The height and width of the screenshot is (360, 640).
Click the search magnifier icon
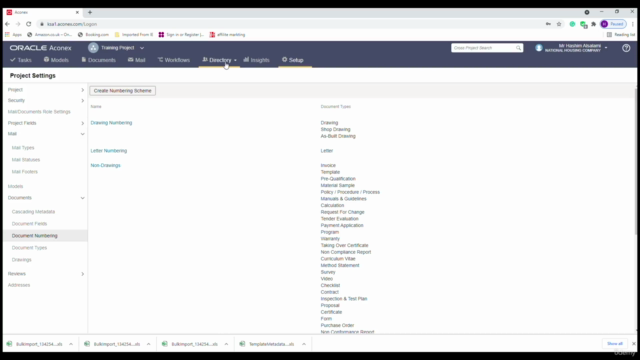(x=518, y=48)
